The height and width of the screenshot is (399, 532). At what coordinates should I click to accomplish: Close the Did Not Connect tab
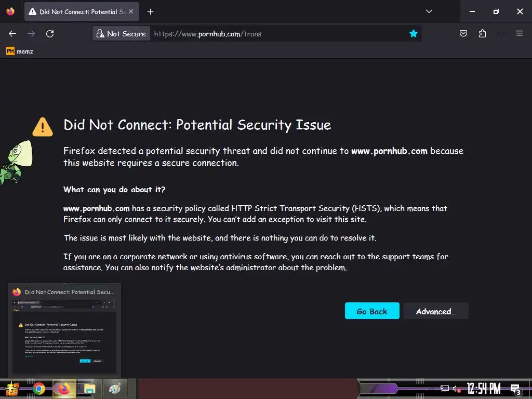[x=131, y=11]
